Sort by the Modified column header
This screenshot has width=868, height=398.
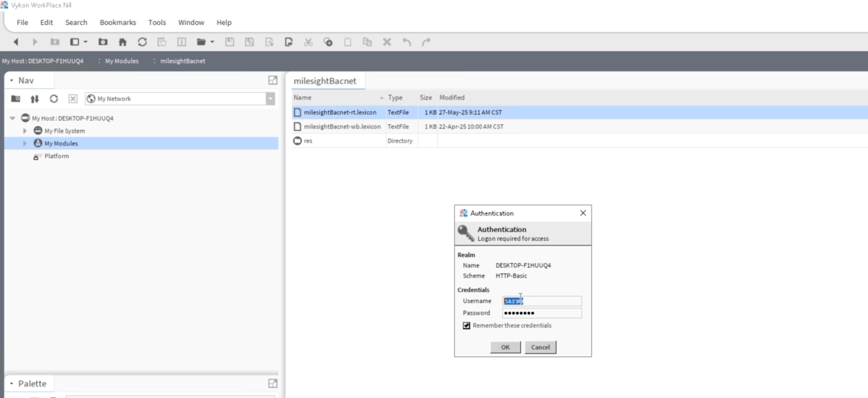coord(452,97)
